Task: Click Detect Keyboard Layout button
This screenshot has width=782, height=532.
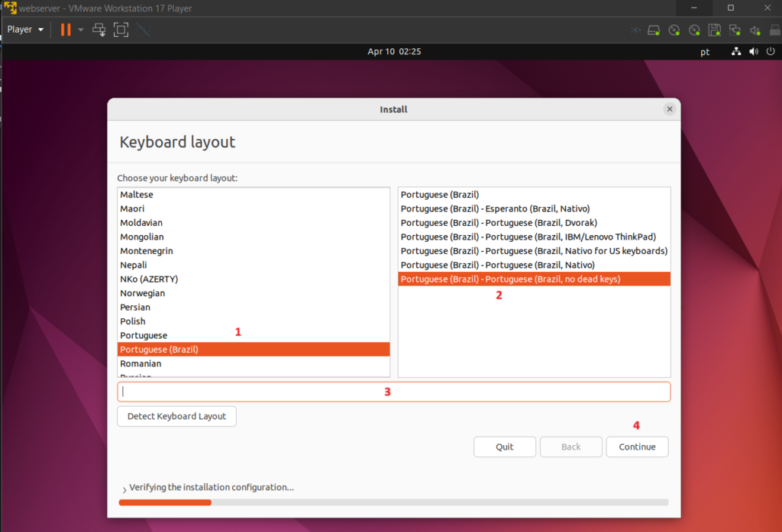Action: pos(176,416)
